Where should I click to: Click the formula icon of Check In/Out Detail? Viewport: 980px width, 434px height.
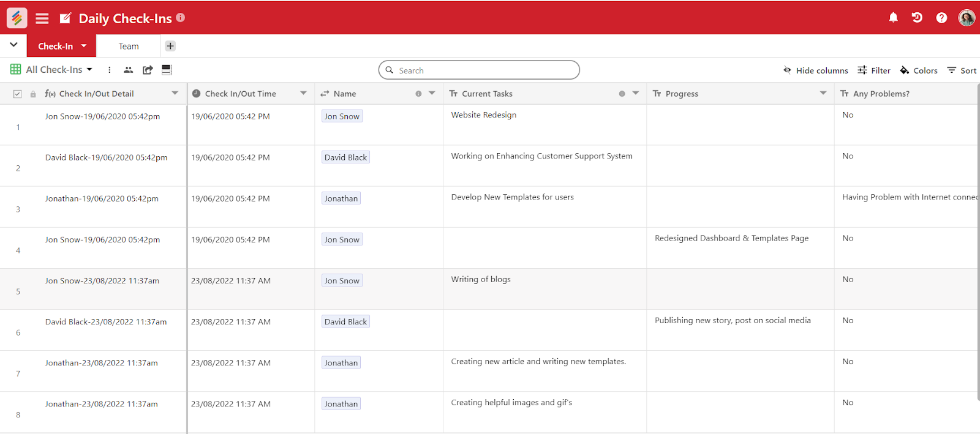point(50,94)
